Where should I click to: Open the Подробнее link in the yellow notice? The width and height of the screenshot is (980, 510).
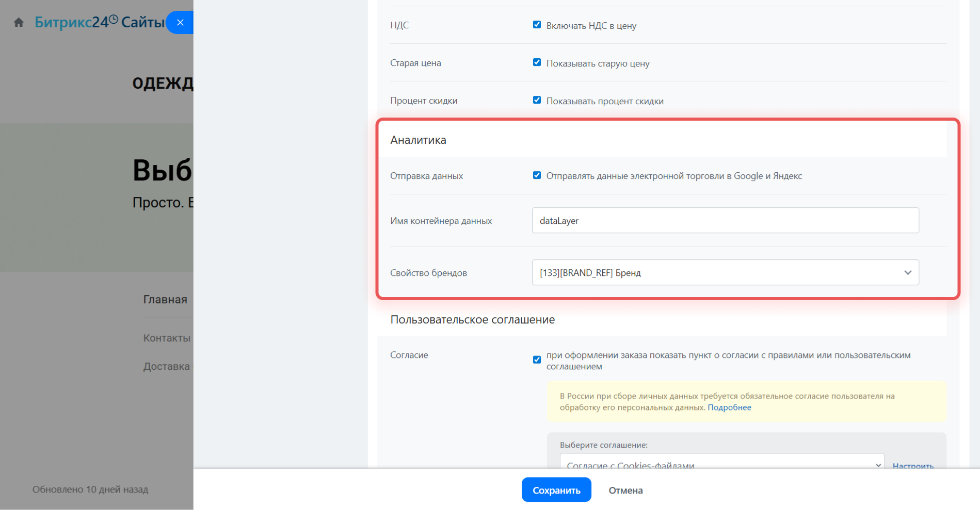pyautogui.click(x=729, y=407)
